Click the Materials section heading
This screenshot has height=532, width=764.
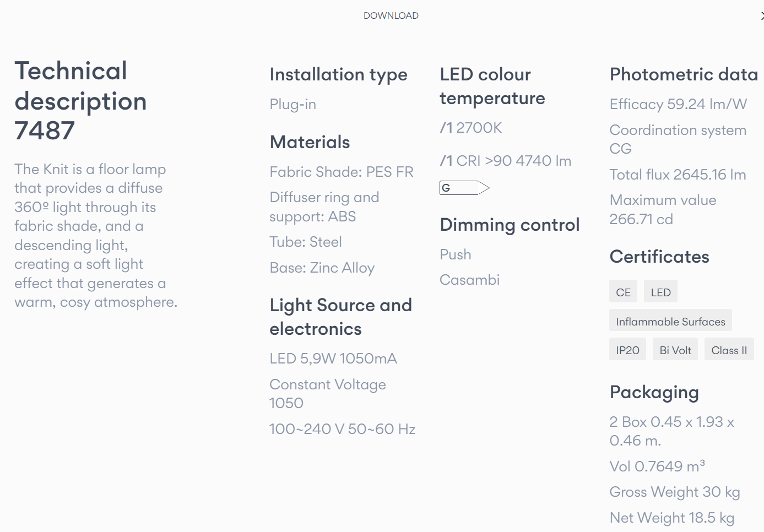pos(310,142)
